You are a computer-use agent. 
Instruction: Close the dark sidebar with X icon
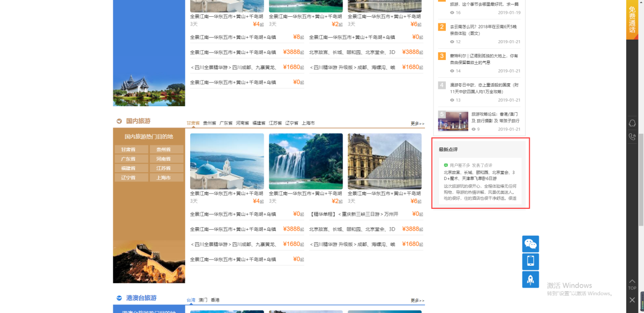click(x=632, y=300)
